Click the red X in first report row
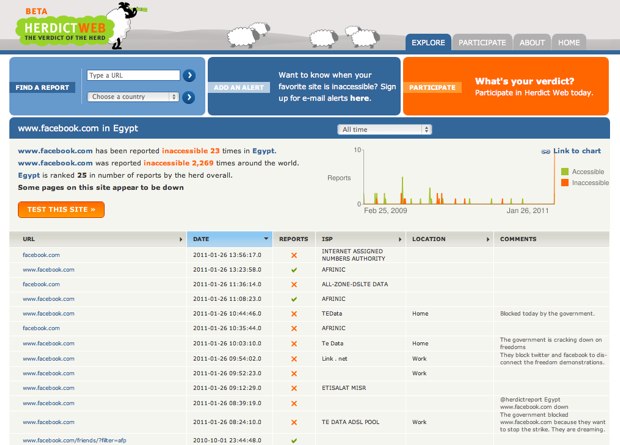This screenshot has width=620, height=445. point(293,255)
